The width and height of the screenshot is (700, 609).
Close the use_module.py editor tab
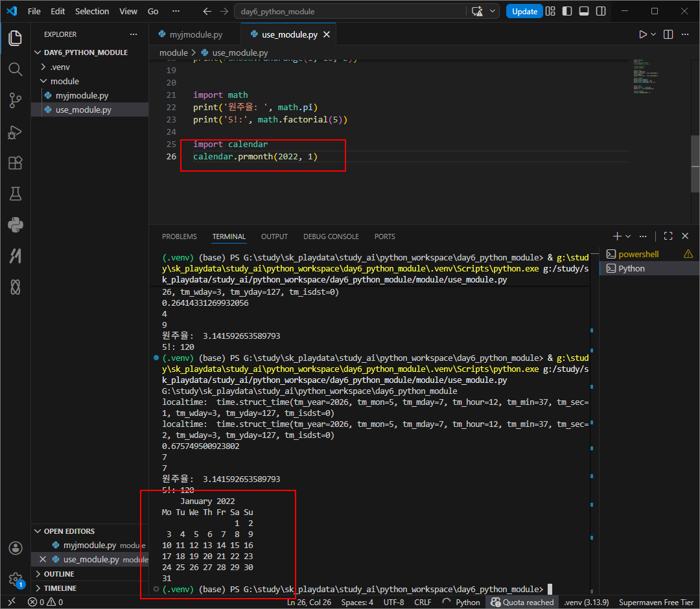click(x=327, y=34)
